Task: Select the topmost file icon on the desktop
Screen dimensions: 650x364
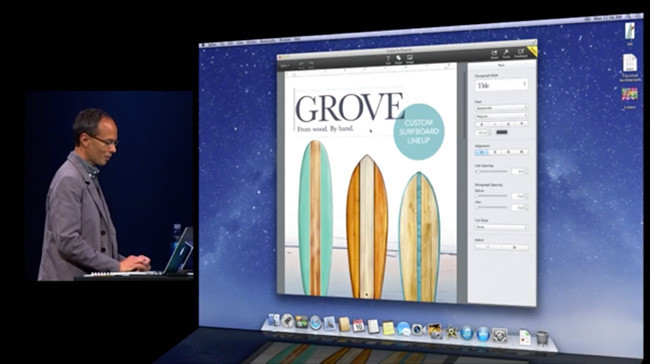Action: [x=630, y=31]
